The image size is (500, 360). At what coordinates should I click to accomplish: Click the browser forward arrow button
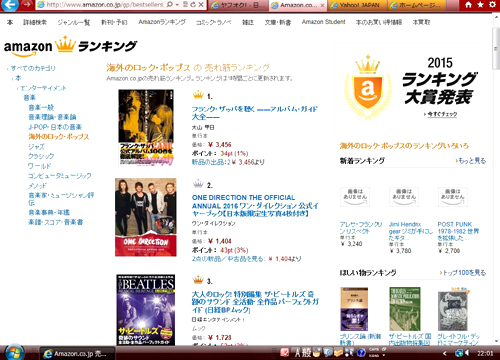click(27, 5)
